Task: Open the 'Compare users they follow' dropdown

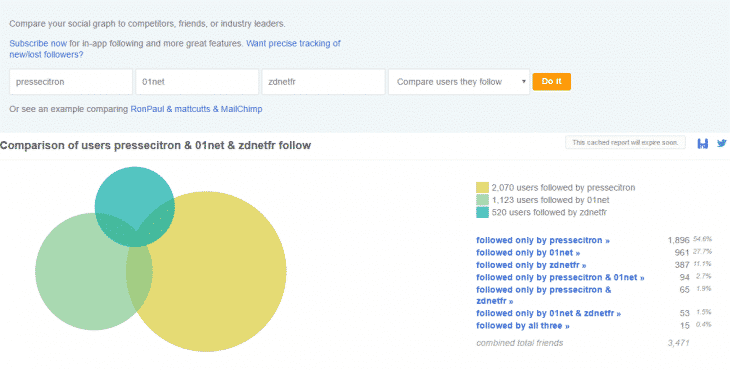Action: [459, 82]
